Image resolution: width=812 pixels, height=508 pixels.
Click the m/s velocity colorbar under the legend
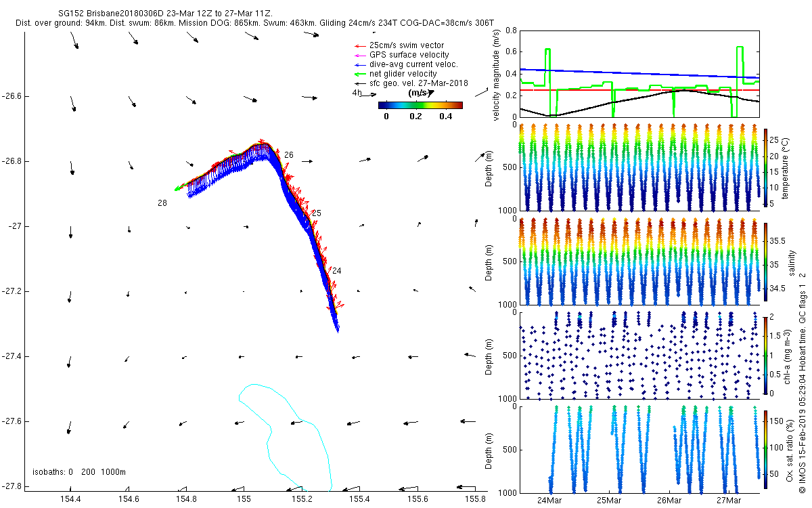click(x=420, y=105)
